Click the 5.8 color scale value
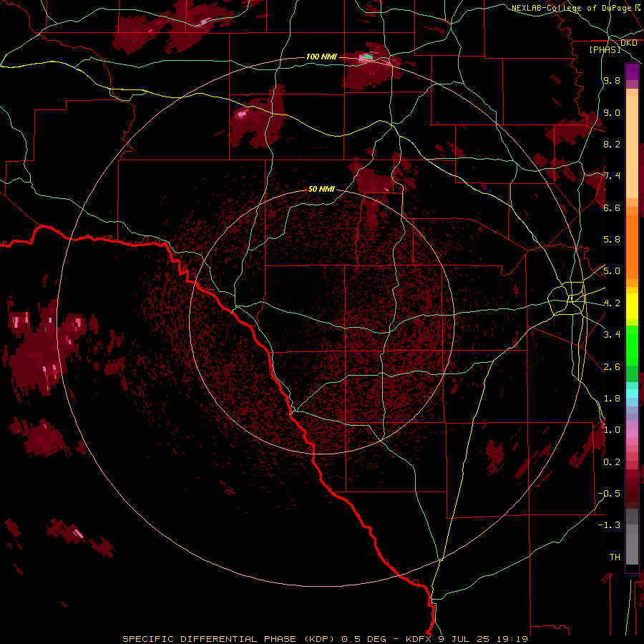The width and height of the screenshot is (644, 644). pyautogui.click(x=612, y=240)
